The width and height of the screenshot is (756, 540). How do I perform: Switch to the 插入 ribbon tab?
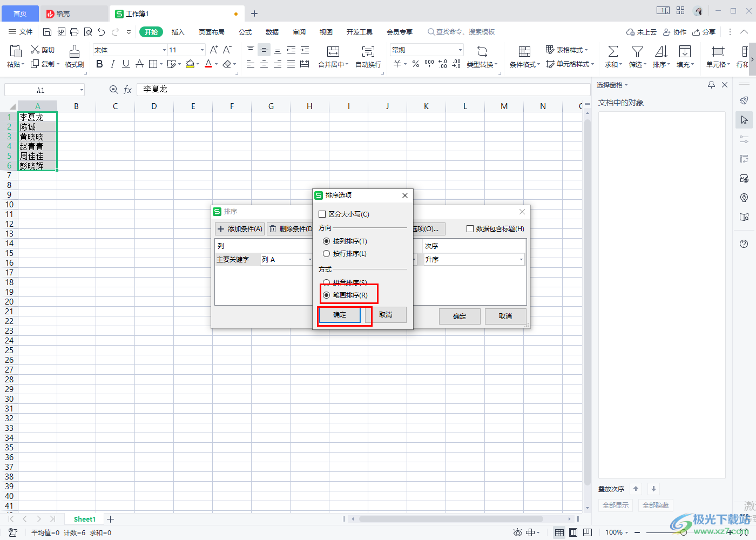click(x=178, y=32)
